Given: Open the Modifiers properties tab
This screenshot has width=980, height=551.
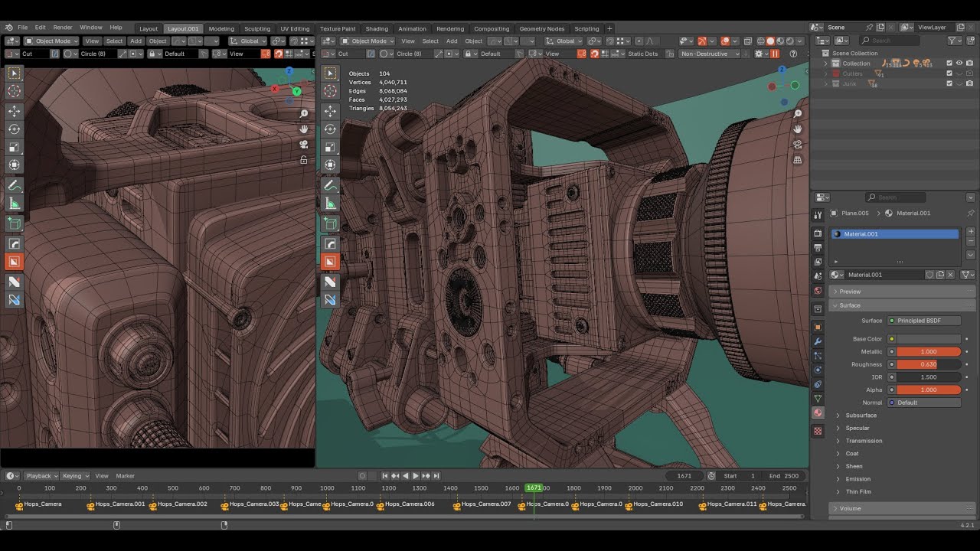Looking at the screenshot, I should click(x=818, y=341).
